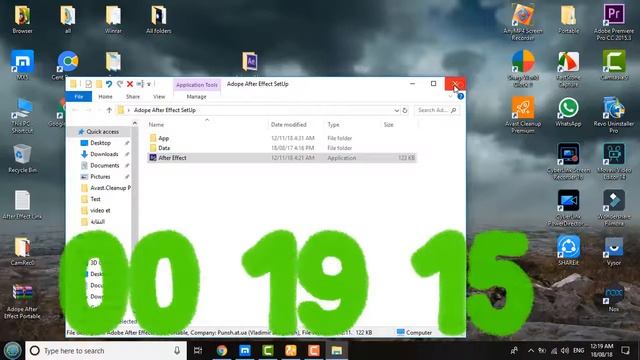Image resolution: width=640 pixels, height=360 pixels.
Task: Click the up-one-level arrow in Explorer
Action: [109, 110]
